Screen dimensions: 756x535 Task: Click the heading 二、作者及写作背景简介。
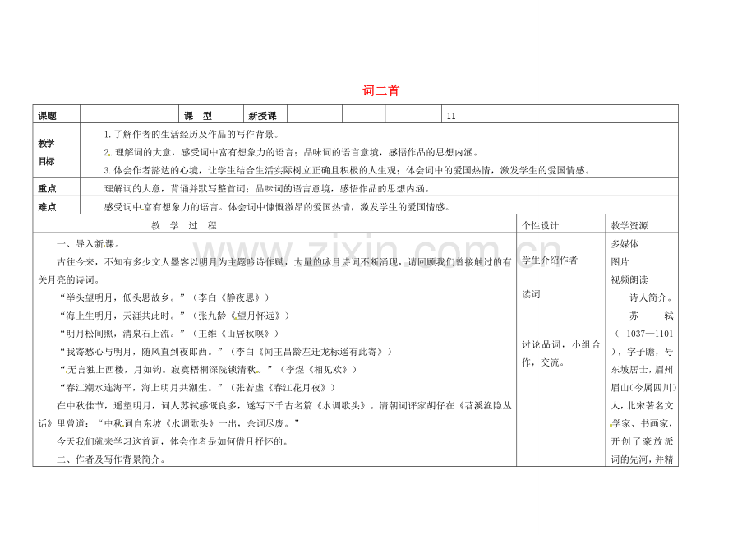pos(112,459)
